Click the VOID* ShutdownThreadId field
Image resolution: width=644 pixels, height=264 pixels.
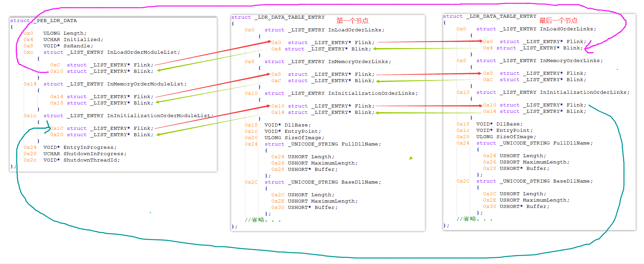82,160
